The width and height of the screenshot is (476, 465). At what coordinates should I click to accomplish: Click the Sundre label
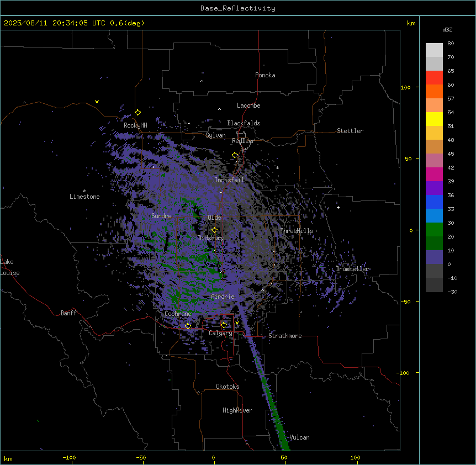tap(161, 216)
